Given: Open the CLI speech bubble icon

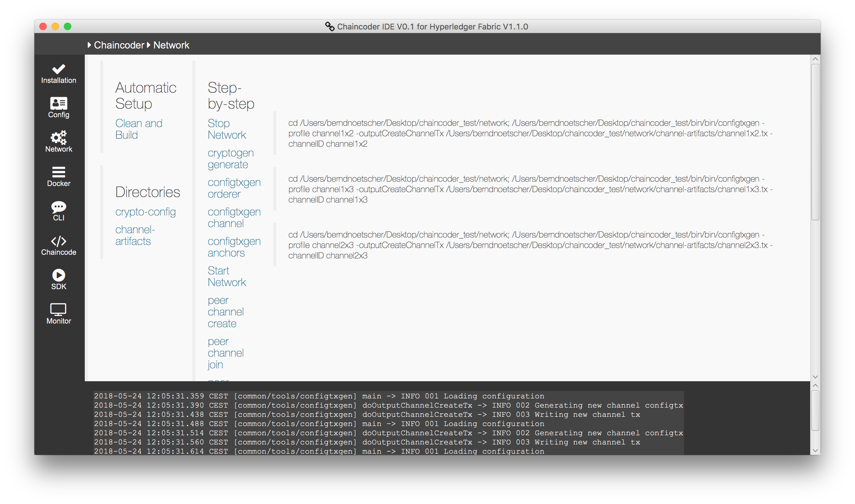Looking at the screenshot, I should (x=58, y=207).
